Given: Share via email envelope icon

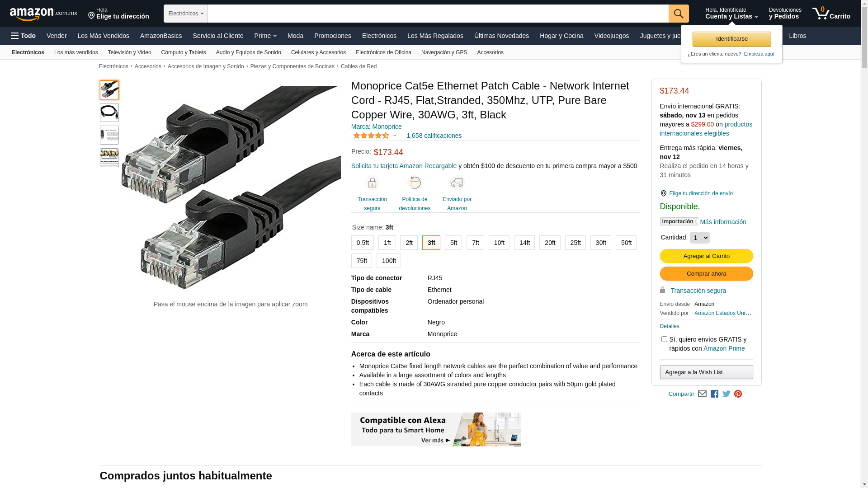Looking at the screenshot, I should 702,394.
